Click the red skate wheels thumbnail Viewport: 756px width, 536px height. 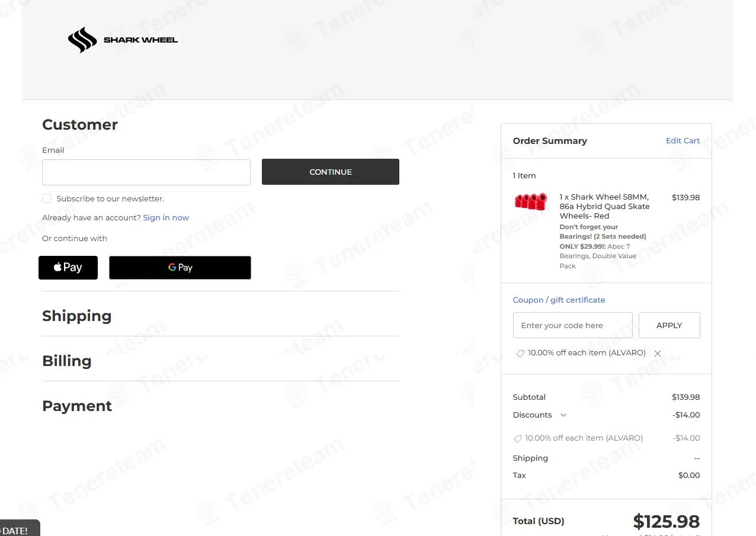pyautogui.click(x=530, y=201)
